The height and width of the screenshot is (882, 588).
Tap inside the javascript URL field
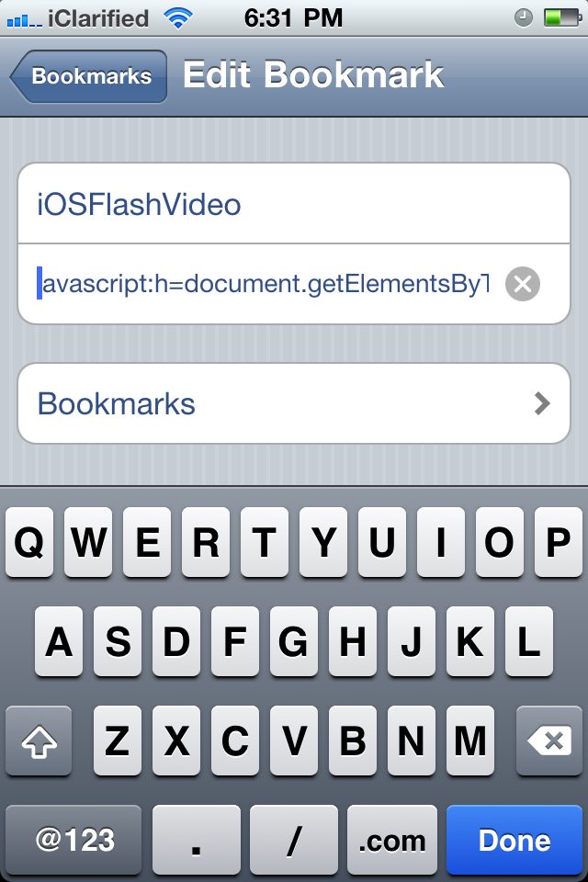coord(265,284)
